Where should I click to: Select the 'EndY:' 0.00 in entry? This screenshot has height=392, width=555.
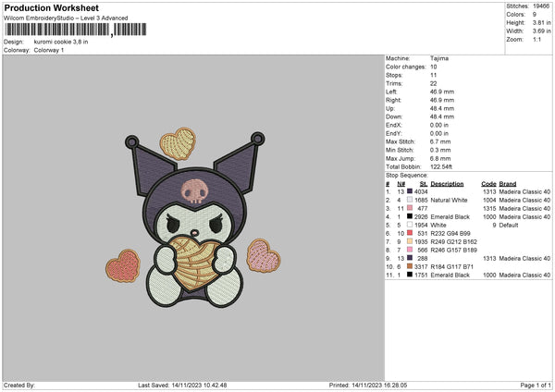tap(417, 133)
